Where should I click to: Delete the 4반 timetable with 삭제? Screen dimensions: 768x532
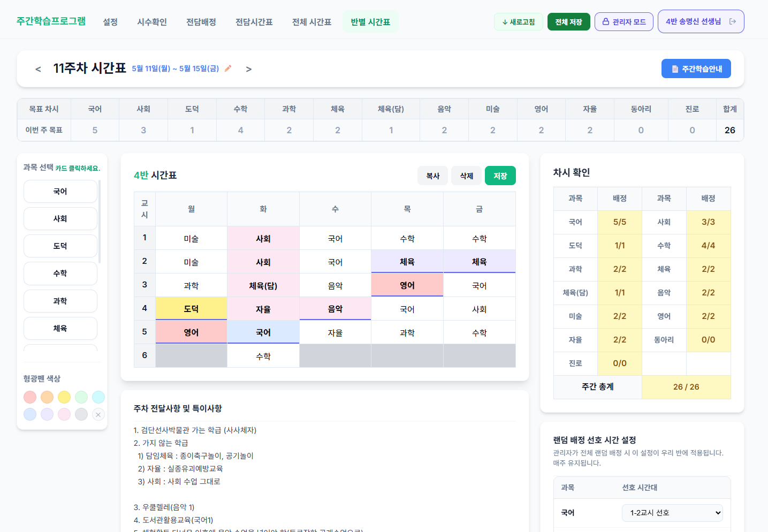point(467,176)
